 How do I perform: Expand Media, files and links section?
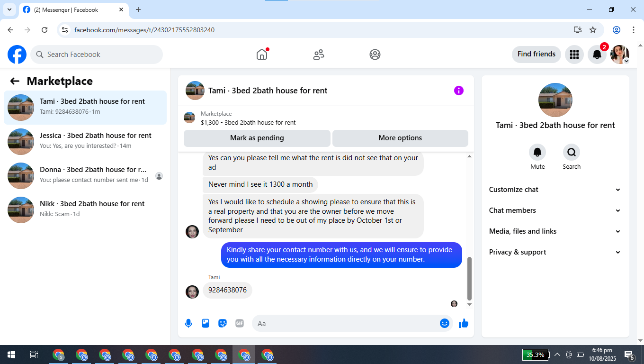[x=555, y=231]
